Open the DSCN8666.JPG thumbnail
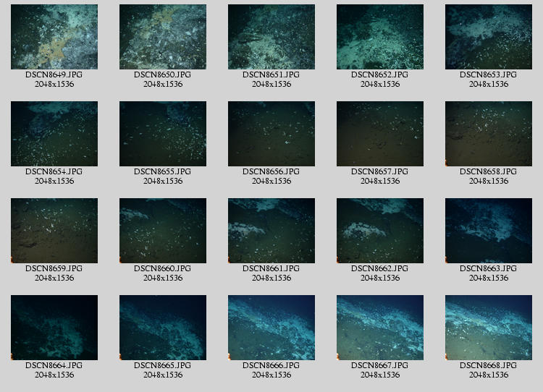 click(x=271, y=328)
